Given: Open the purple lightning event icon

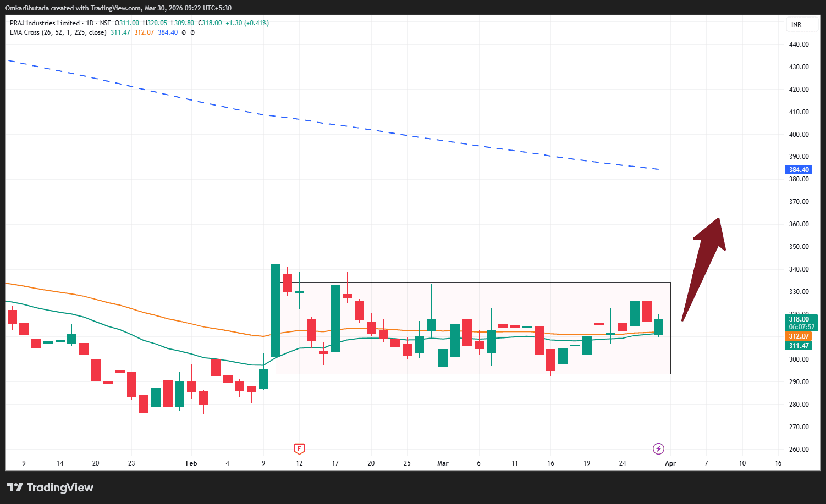Looking at the screenshot, I should (x=658, y=449).
